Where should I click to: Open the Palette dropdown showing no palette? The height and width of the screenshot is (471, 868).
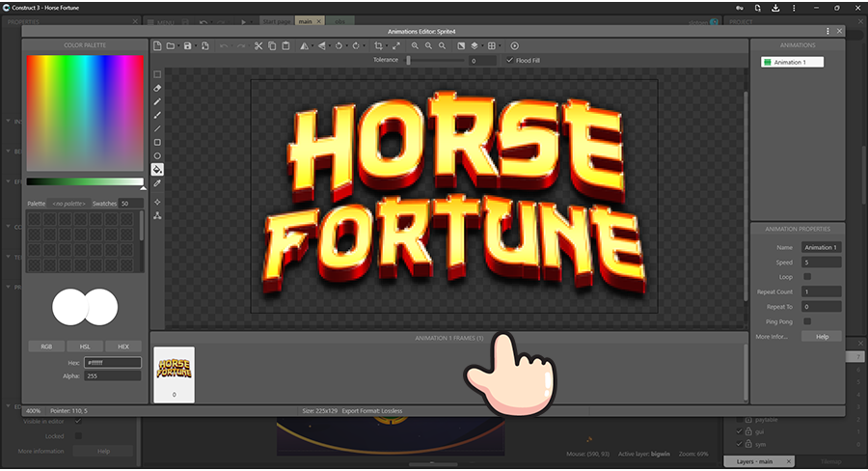pyautogui.click(x=69, y=204)
